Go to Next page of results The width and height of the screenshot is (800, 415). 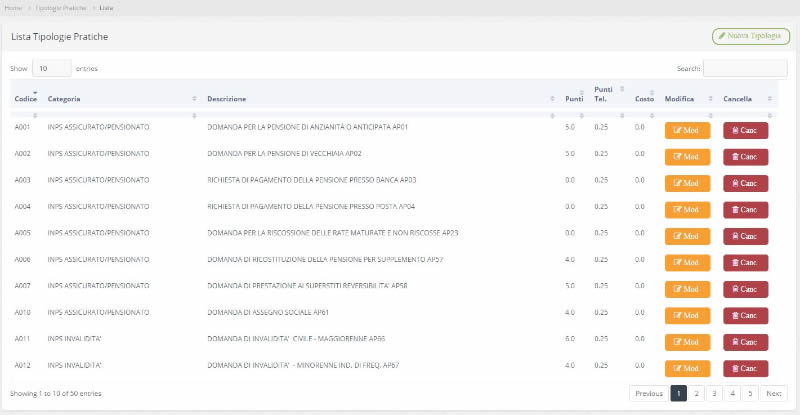point(773,394)
